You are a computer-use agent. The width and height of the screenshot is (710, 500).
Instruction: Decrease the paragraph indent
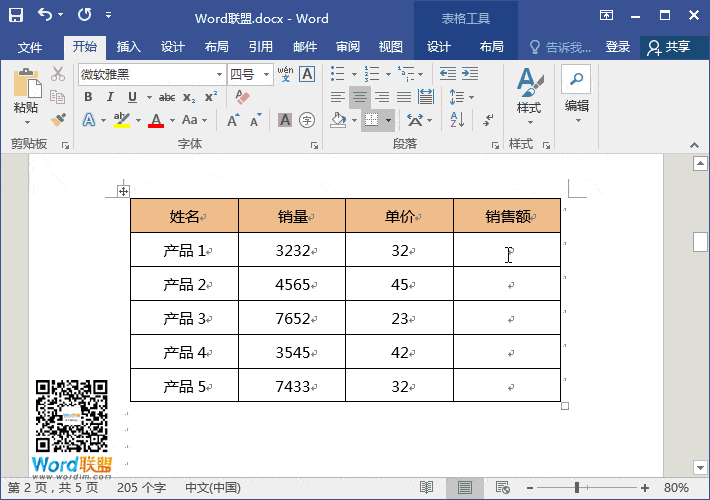click(x=448, y=73)
